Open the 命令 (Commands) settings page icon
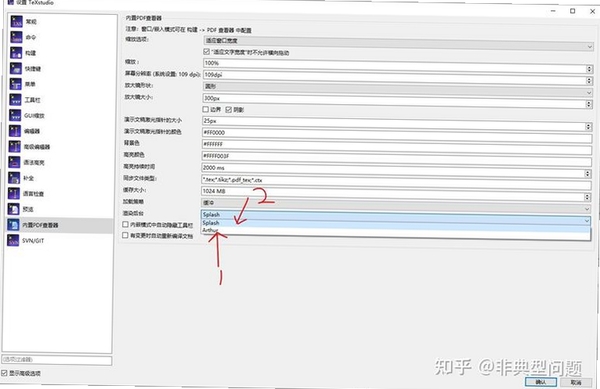The width and height of the screenshot is (600, 389). (x=16, y=37)
